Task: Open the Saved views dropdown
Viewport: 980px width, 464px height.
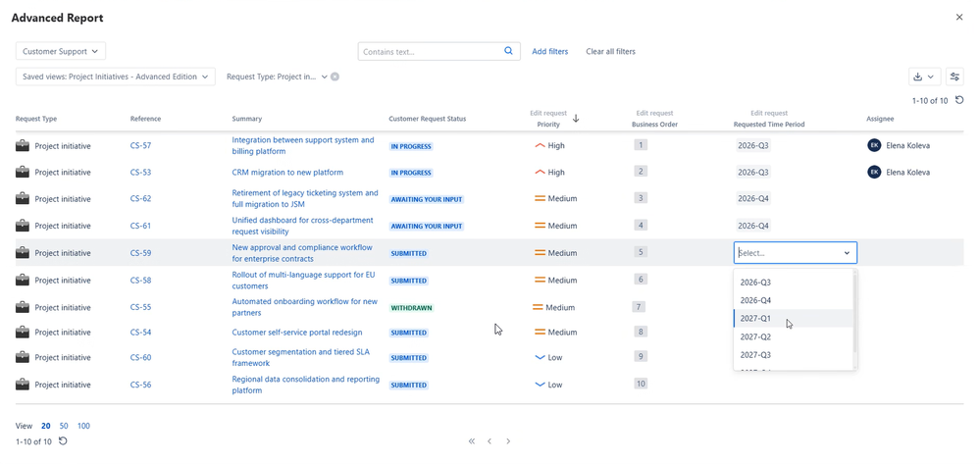Action: tap(116, 77)
